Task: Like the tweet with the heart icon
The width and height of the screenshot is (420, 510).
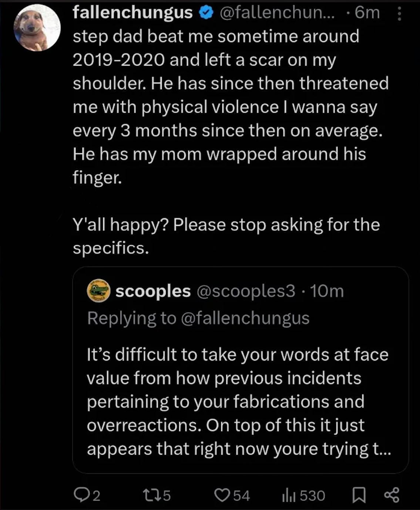Action: point(222,495)
